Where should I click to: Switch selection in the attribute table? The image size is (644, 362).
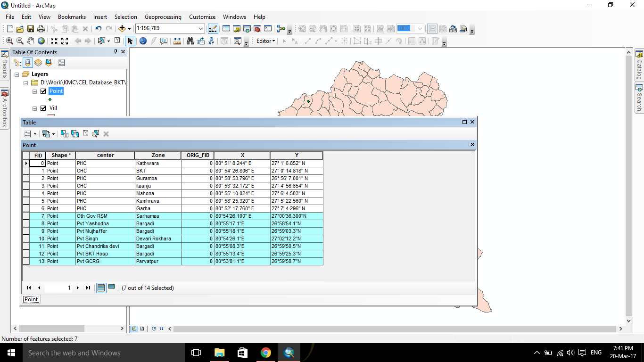pyautogui.click(x=75, y=134)
